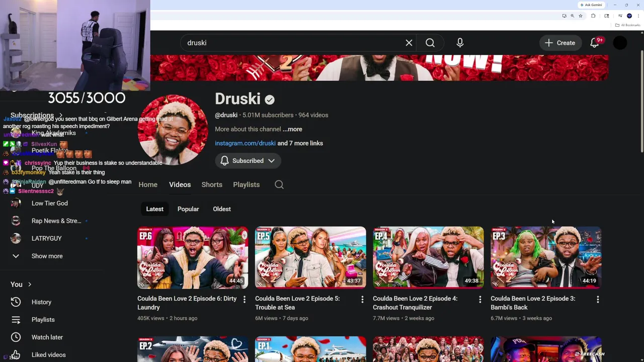Screen dimensions: 644x362
Task: Open the Create menu
Action: [x=560, y=43]
